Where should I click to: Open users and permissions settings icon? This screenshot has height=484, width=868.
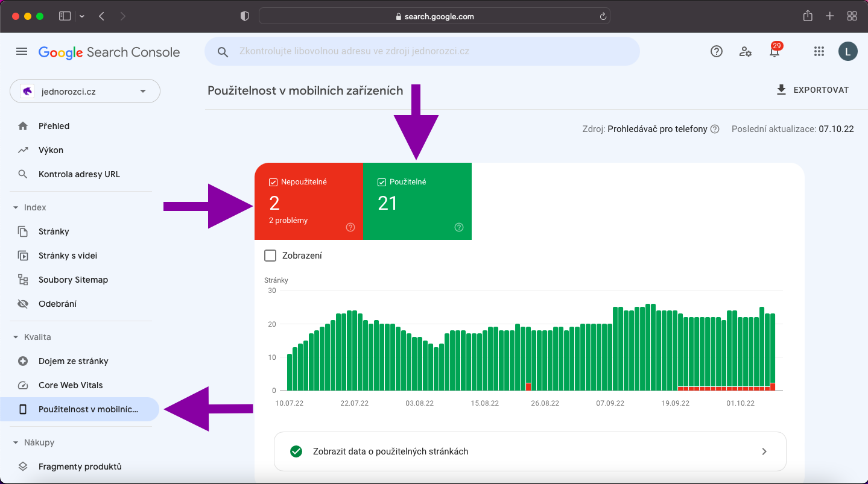coord(746,51)
